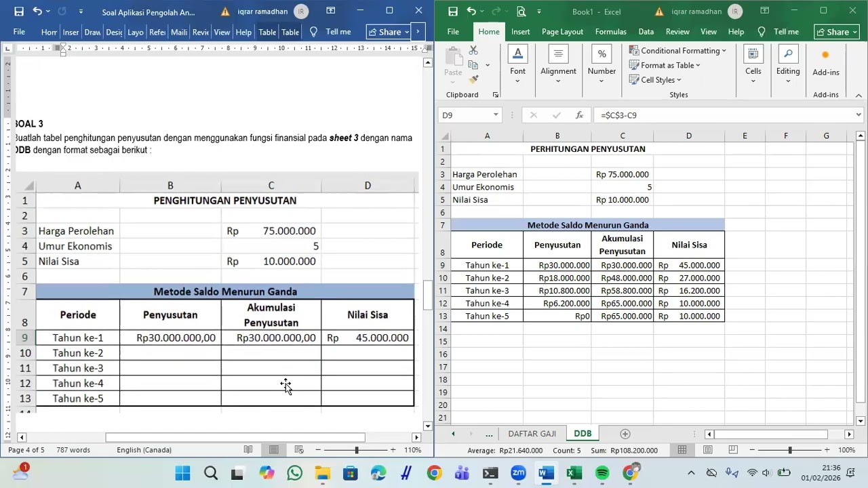Click the Insert Function fx icon
This screenshot has height=488, width=868.
point(579,115)
